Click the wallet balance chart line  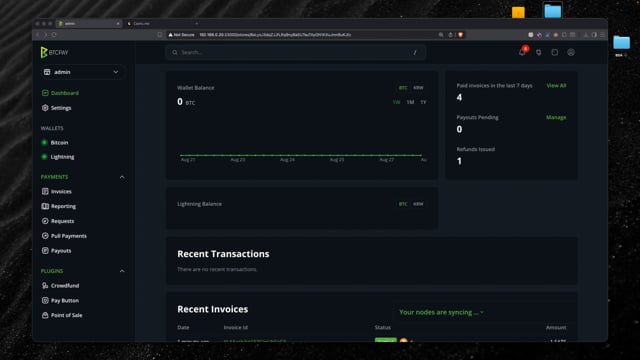(x=301, y=155)
